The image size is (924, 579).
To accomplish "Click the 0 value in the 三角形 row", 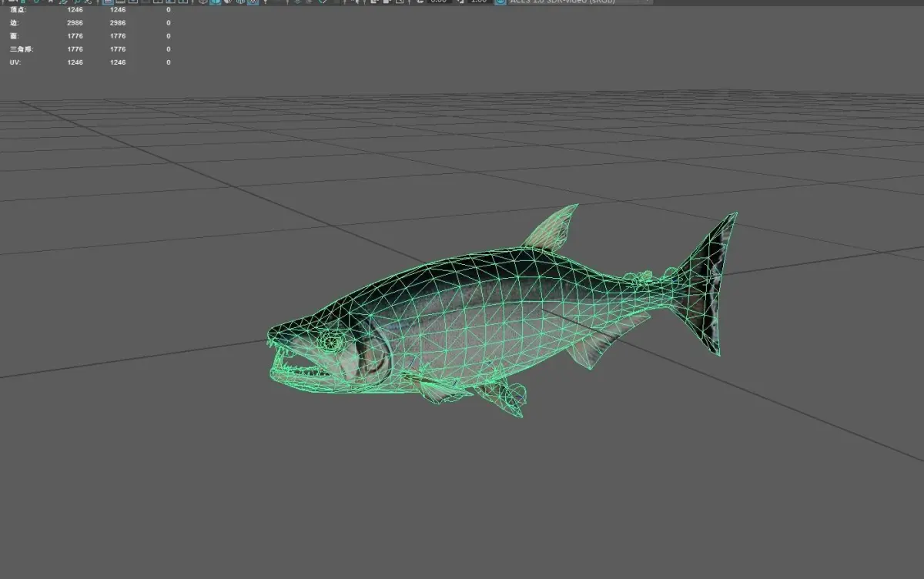I will click(x=169, y=49).
